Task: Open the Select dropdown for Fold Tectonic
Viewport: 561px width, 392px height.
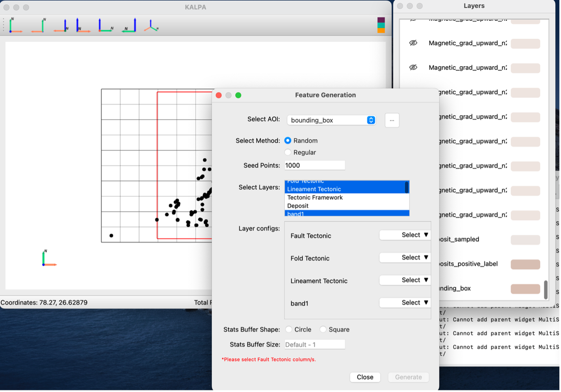Action: [x=405, y=258]
